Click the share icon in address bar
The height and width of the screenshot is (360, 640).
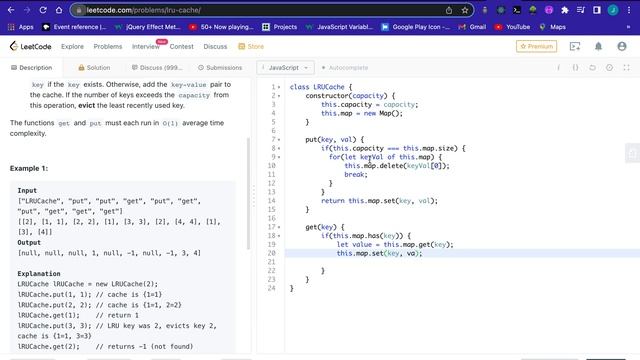point(449,10)
